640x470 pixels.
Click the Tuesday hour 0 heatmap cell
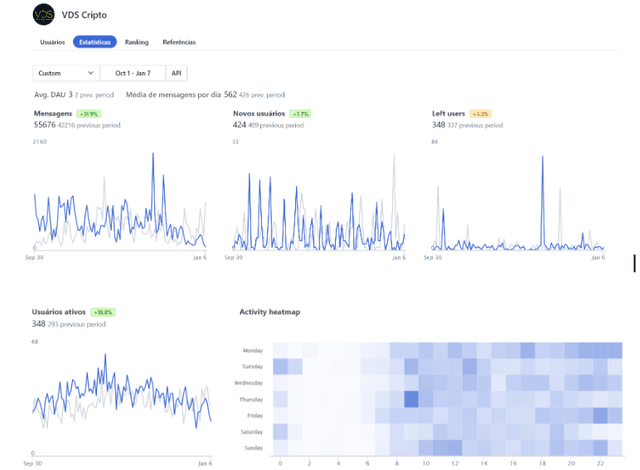(x=280, y=366)
